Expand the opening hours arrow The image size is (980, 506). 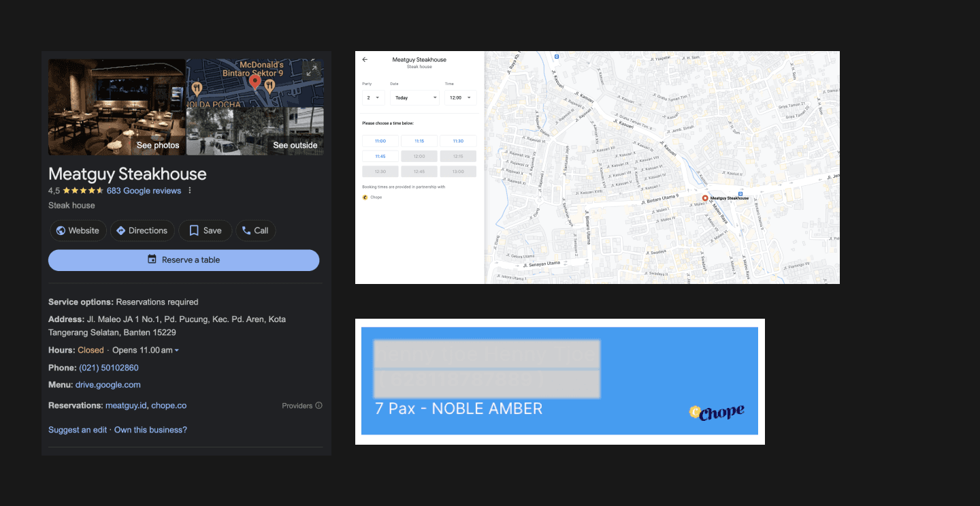[x=177, y=351]
